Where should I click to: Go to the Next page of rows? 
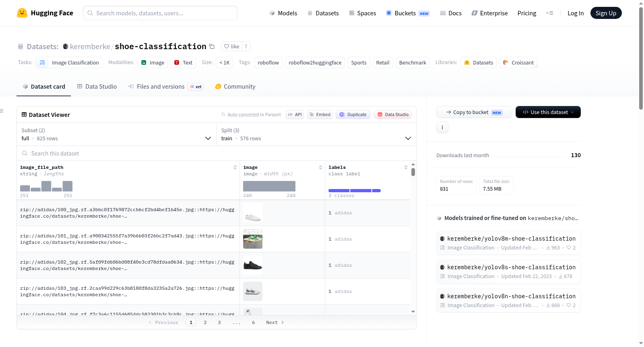pos(275,322)
